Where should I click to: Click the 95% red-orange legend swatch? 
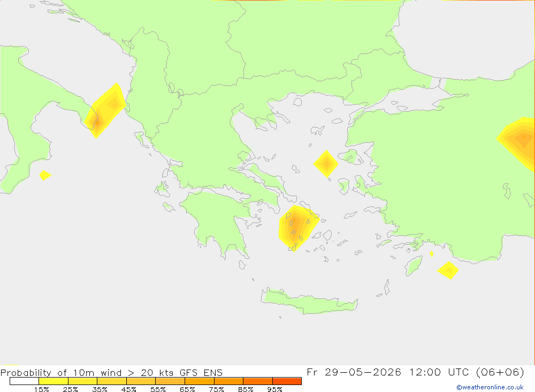(x=287, y=381)
